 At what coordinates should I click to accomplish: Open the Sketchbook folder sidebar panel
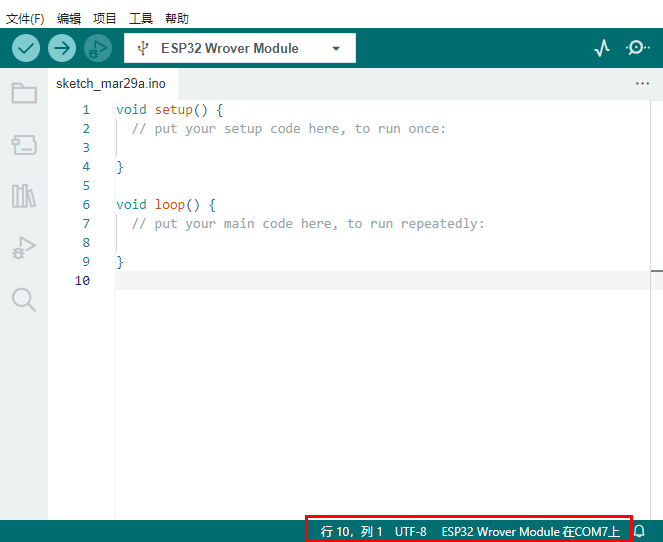24,93
